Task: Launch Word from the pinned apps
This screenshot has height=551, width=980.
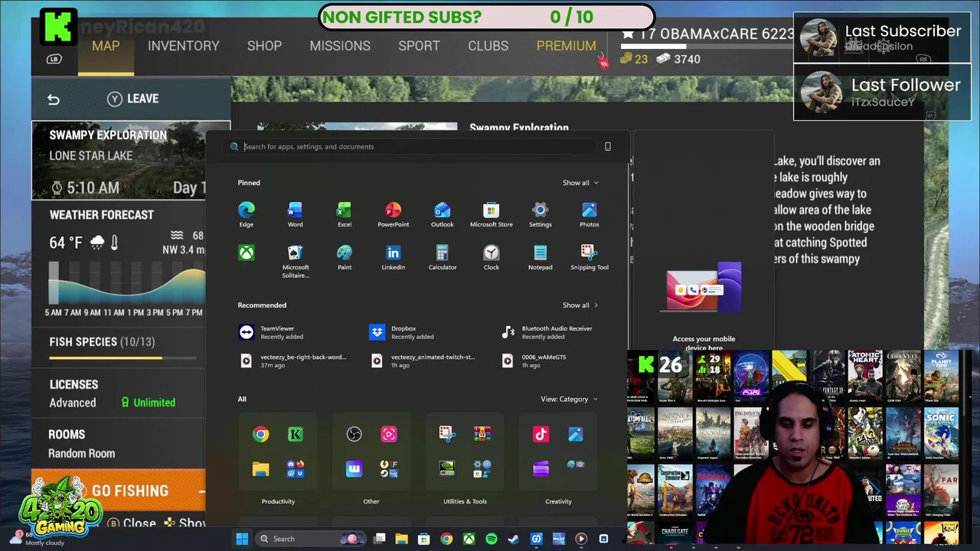Action: (295, 214)
